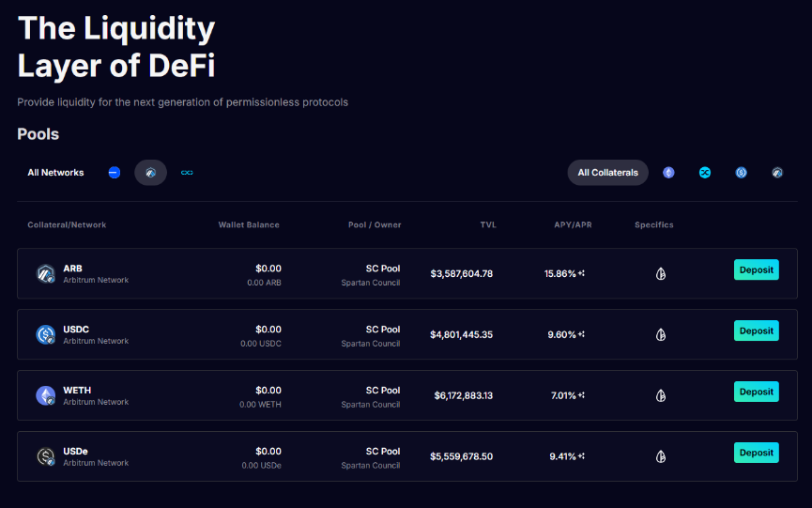Image resolution: width=812 pixels, height=508 pixels.
Task: Click TVL value $3,587,604.78
Action: pos(462,273)
